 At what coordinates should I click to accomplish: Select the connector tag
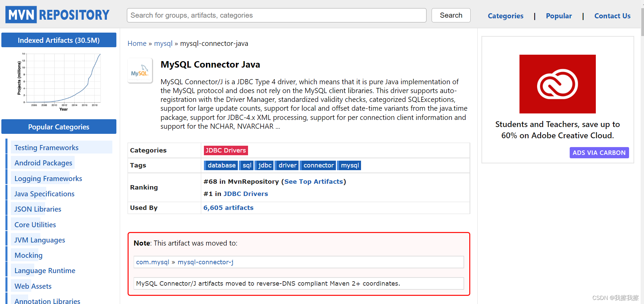pos(318,165)
